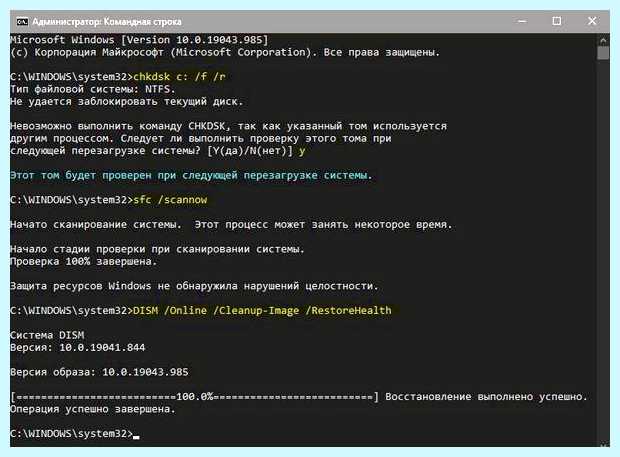Viewport: 620px width, 457px height.
Task: Click 'Начало стадии проверки при сканировании системы.'
Action: (x=157, y=249)
